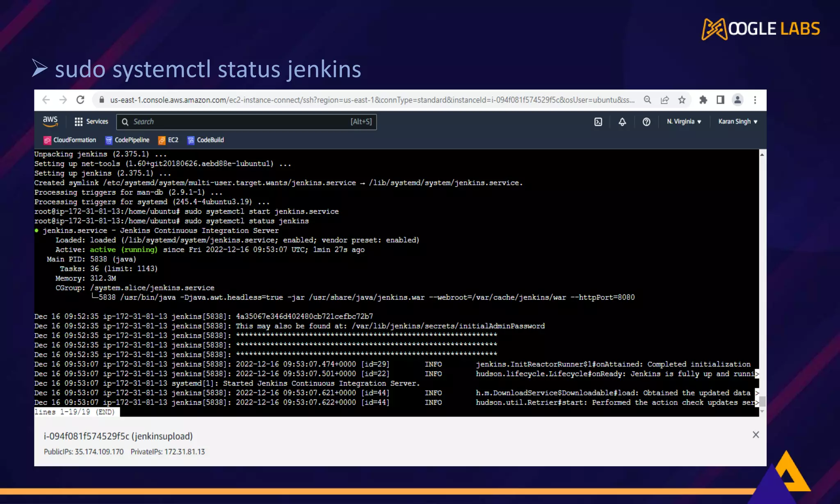
Task: Open the browser three-dot menu
Action: (x=755, y=100)
